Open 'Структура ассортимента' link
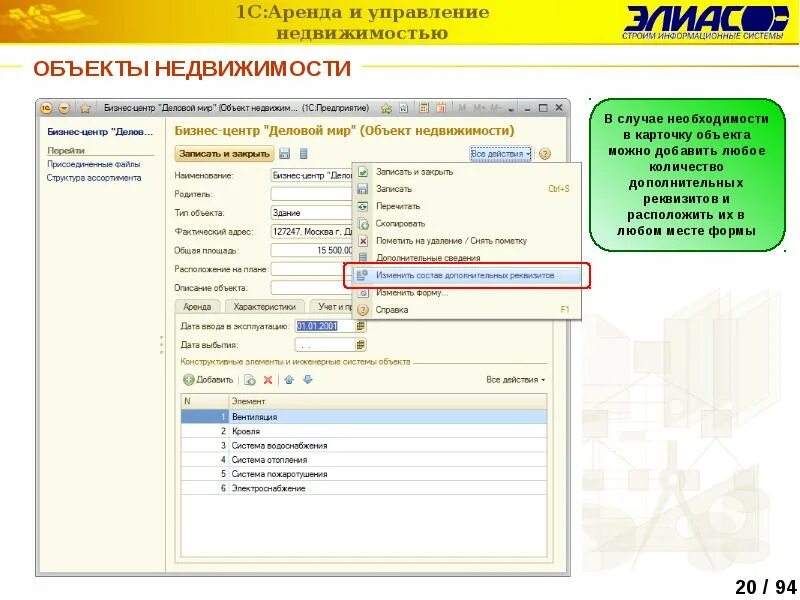Viewport: 800px width, 600px height. [x=94, y=178]
